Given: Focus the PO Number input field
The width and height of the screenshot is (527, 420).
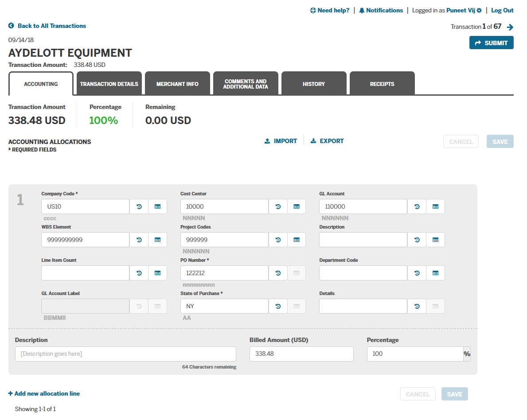Looking at the screenshot, I should (x=225, y=273).
